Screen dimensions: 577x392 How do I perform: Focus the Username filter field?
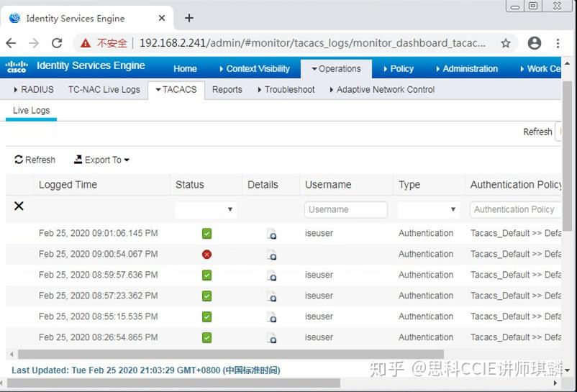coord(346,209)
